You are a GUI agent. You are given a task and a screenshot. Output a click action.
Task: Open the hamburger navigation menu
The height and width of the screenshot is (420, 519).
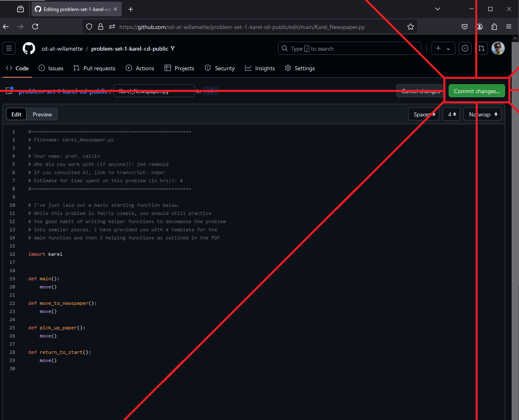(9, 49)
